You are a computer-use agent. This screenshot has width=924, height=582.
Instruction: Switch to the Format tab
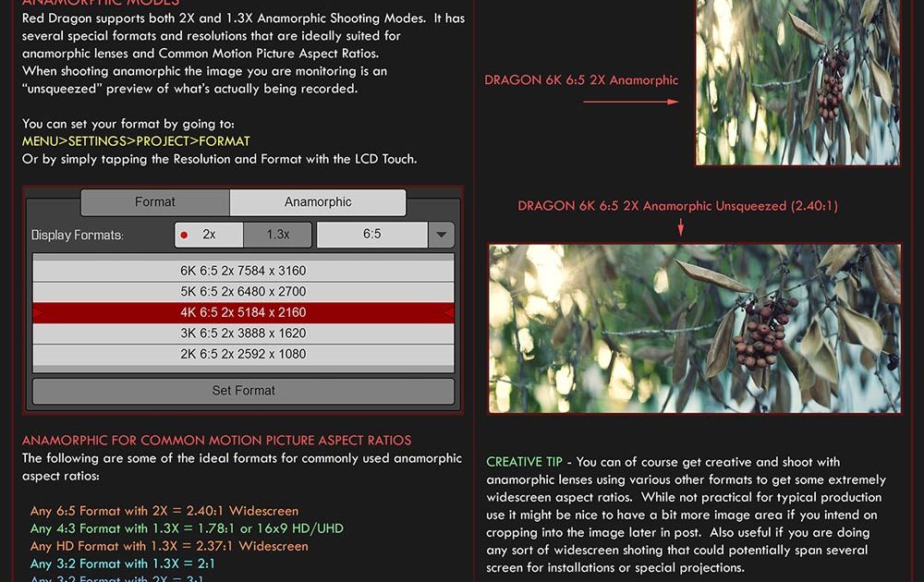(x=155, y=202)
